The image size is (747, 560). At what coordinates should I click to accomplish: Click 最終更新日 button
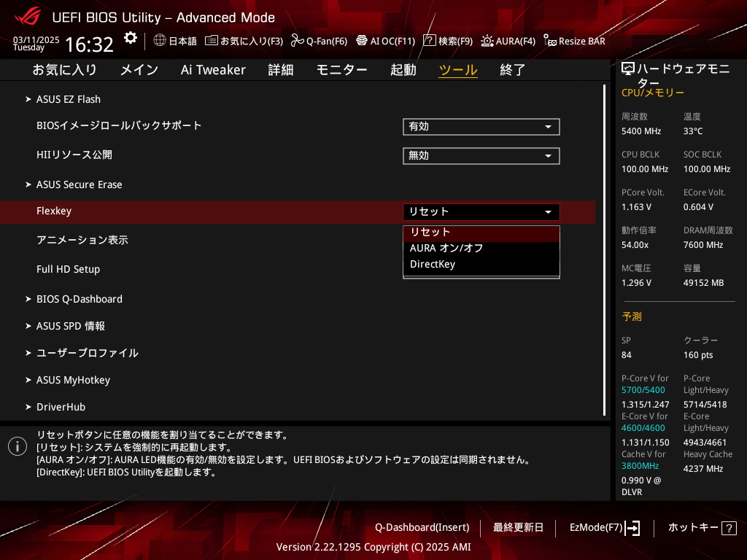tap(518, 528)
